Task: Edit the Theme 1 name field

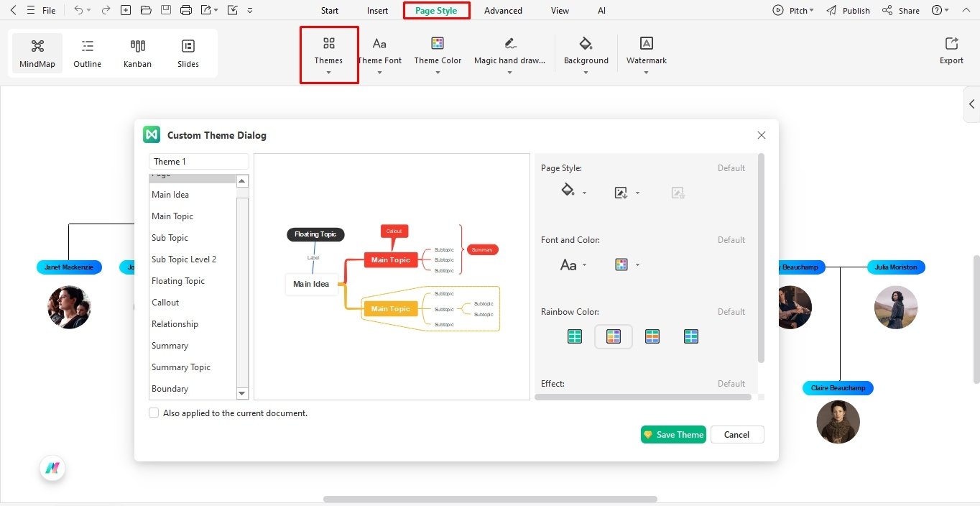Action: (198, 161)
